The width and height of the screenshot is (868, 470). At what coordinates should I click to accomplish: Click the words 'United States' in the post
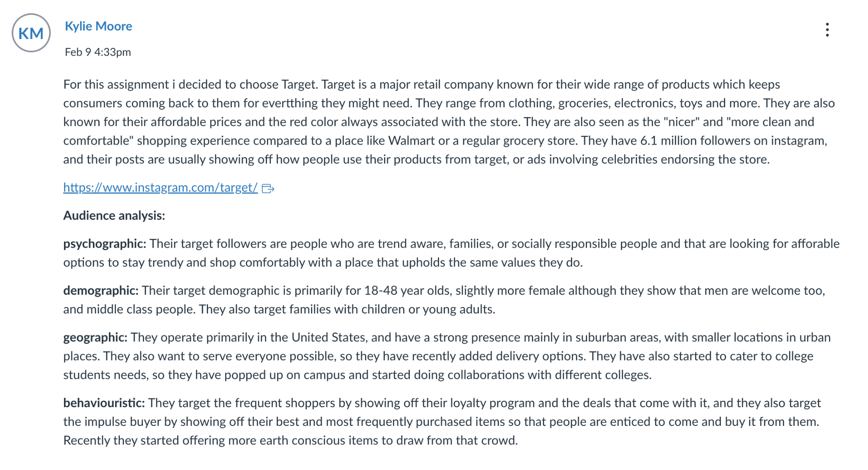tap(328, 338)
